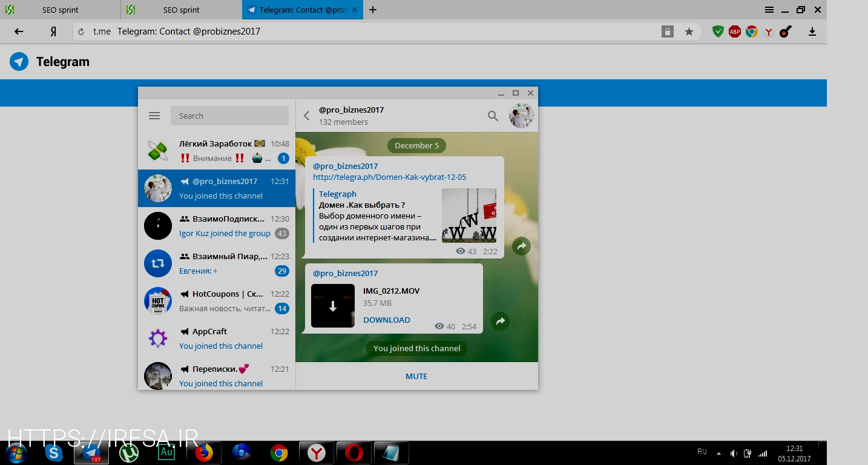Screen dimensions: 868x465
Task: Open the browser downloads arrow
Action: [812, 31]
